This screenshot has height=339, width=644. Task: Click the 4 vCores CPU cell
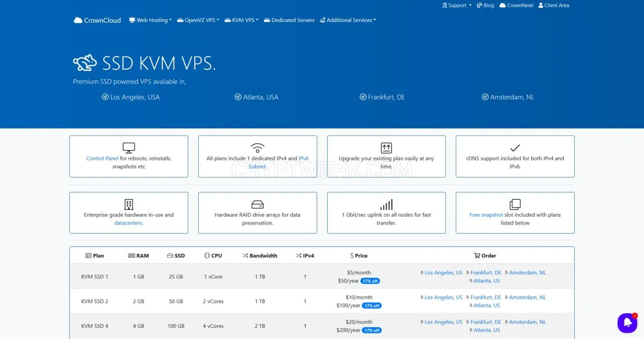coord(213,327)
